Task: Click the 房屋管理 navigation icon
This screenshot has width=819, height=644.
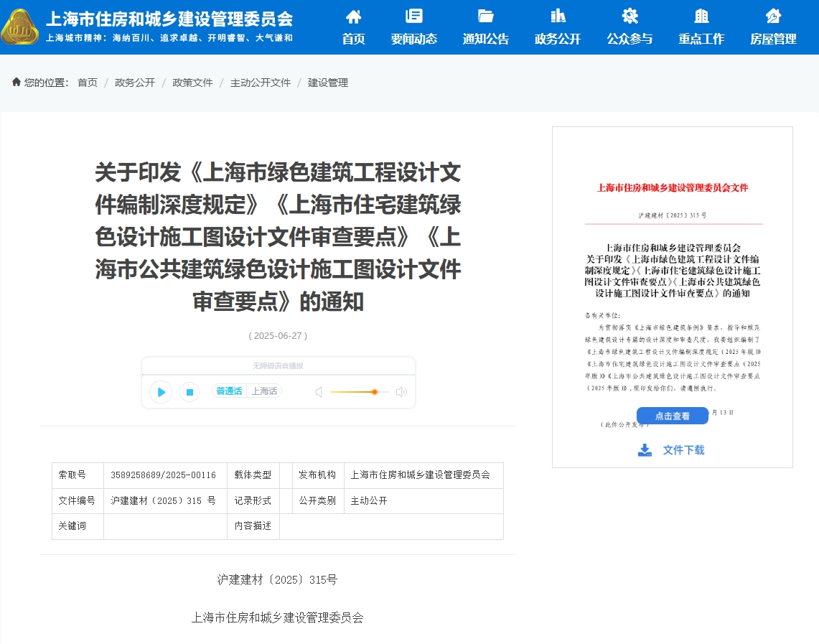Action: click(x=772, y=15)
